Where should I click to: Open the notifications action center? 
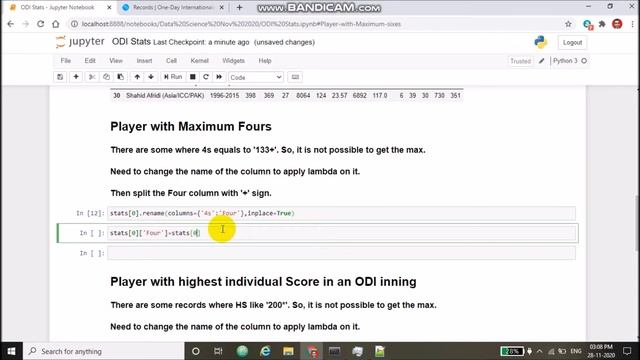click(x=627, y=351)
